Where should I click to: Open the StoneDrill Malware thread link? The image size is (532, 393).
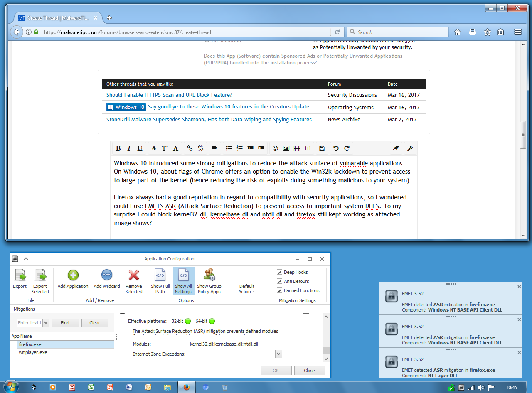pos(209,119)
